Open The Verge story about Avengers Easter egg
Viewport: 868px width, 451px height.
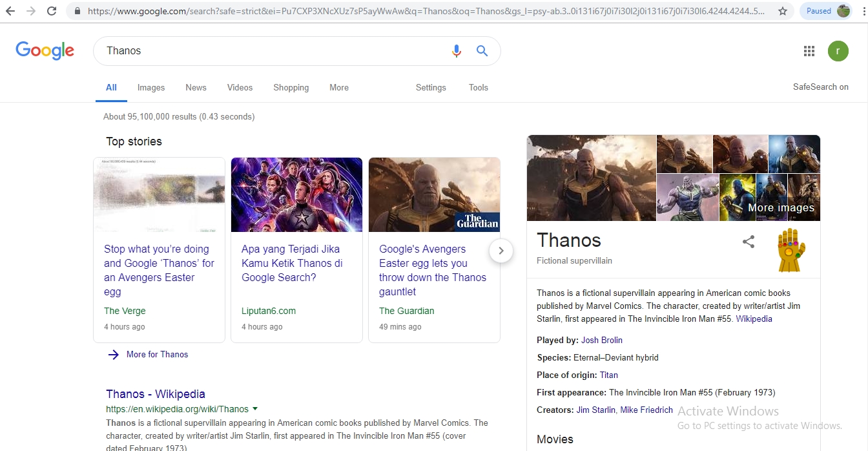pos(159,270)
